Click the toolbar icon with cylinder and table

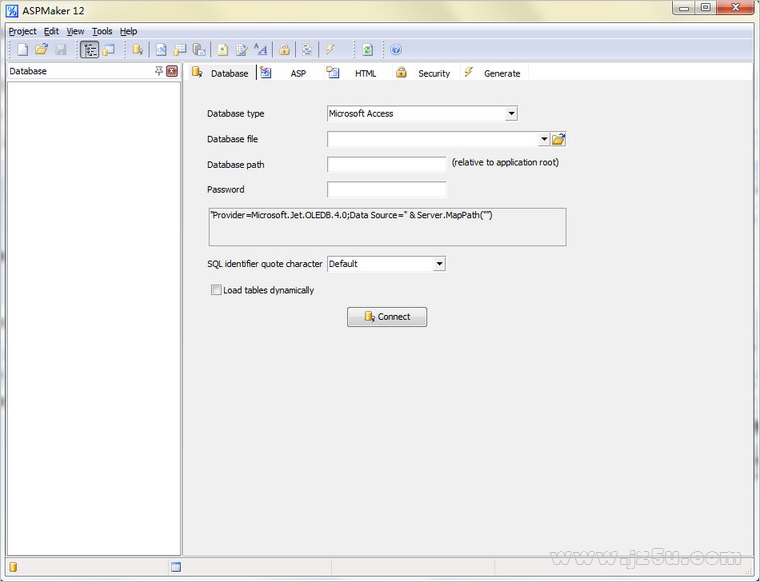(180, 49)
